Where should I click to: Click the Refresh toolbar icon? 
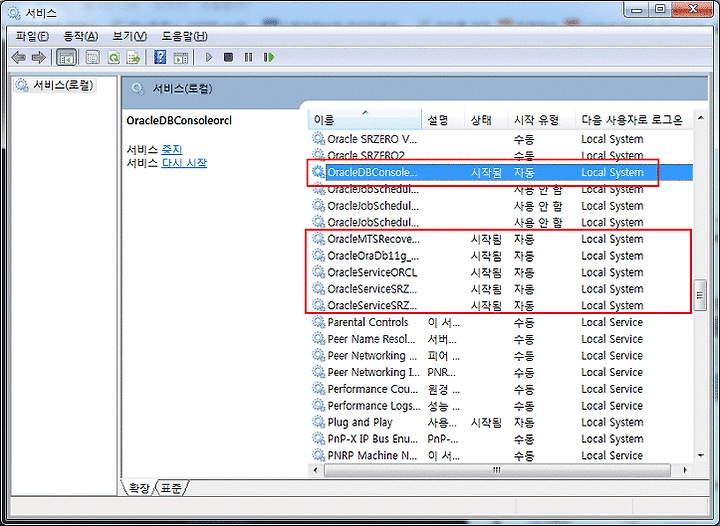[113, 57]
